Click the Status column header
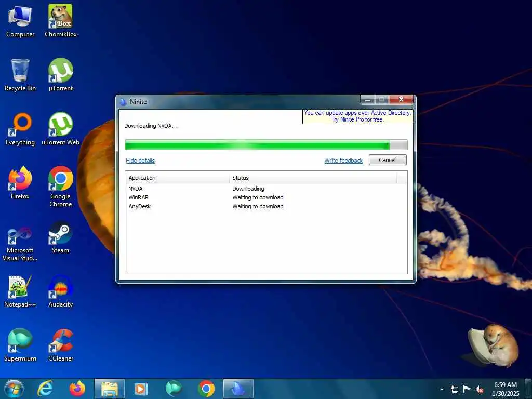Image resolution: width=532 pixels, height=399 pixels. click(x=313, y=178)
